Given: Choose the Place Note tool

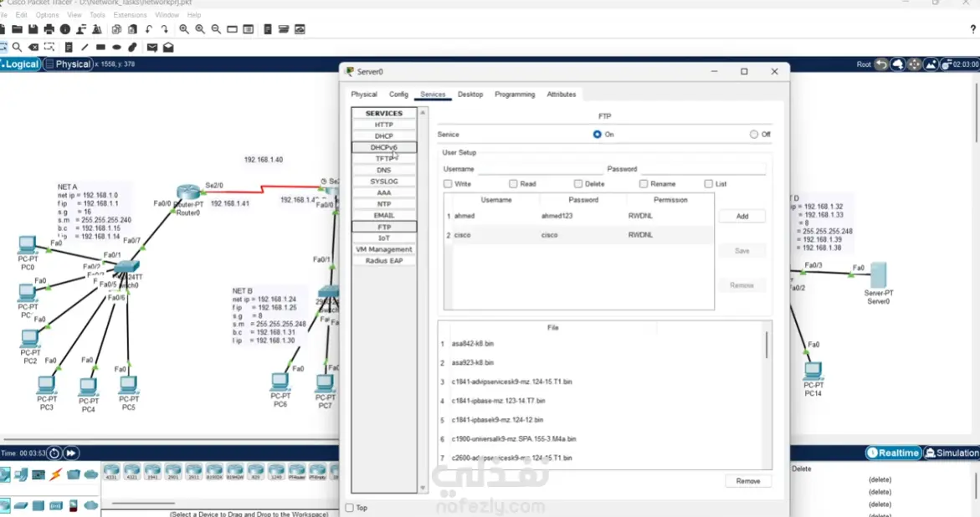Looking at the screenshot, I should pyautogui.click(x=69, y=48).
